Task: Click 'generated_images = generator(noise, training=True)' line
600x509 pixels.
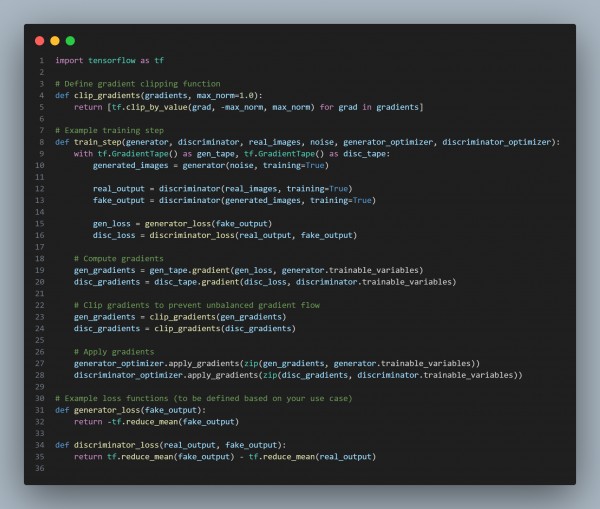Action: point(210,165)
